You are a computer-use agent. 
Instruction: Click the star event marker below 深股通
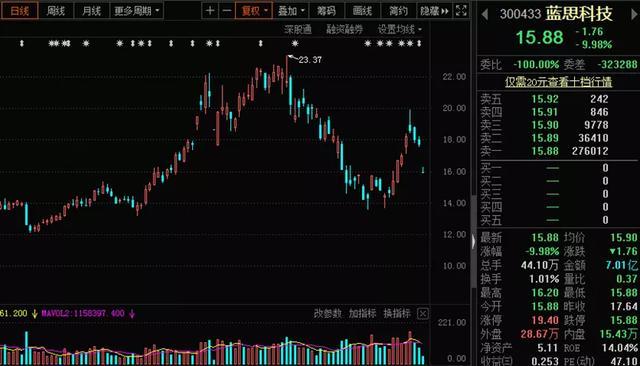295,43
